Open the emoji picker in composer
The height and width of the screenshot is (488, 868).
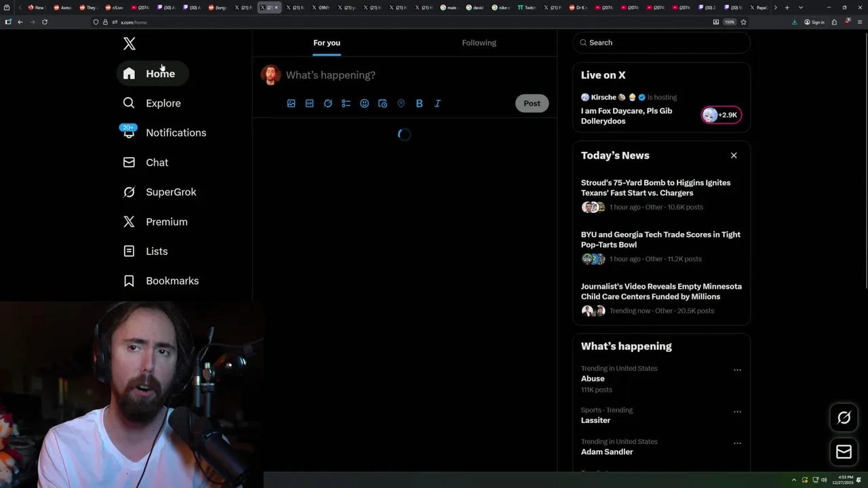364,104
